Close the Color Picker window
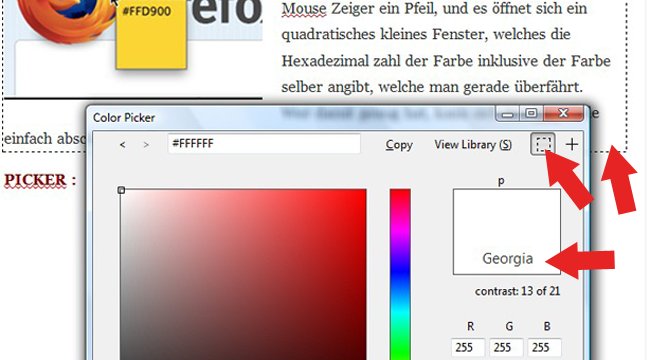 coord(563,113)
